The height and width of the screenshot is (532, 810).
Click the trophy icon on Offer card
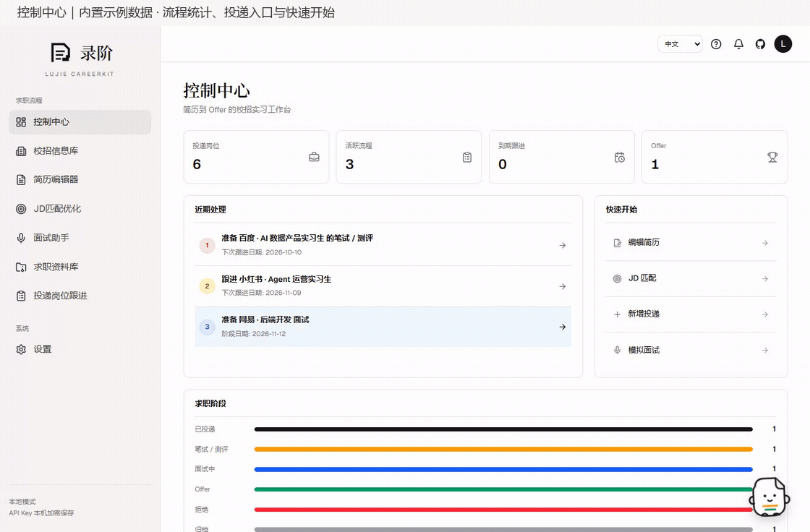click(772, 157)
